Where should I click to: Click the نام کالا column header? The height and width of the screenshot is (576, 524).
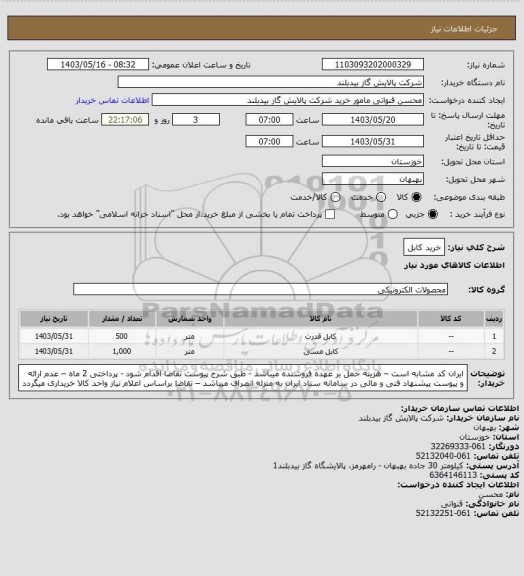click(320, 318)
